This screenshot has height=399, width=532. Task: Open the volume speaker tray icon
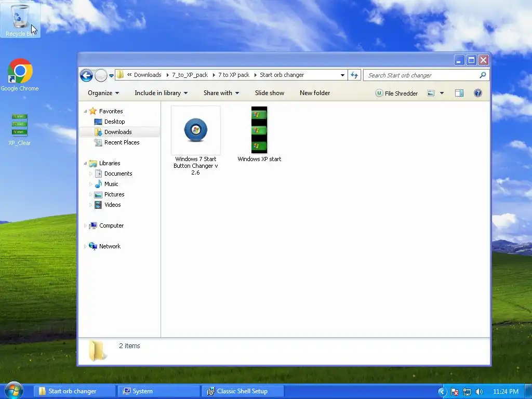click(479, 392)
